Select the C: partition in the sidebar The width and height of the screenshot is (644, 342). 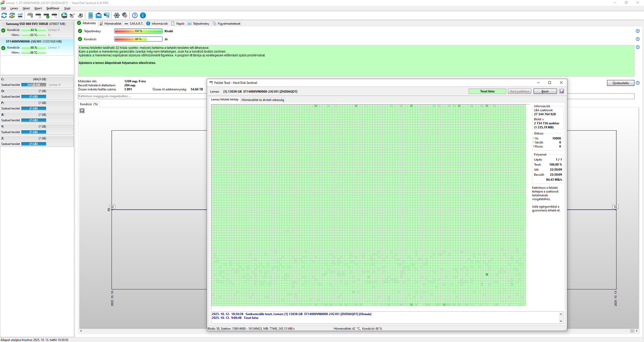tap(37, 82)
